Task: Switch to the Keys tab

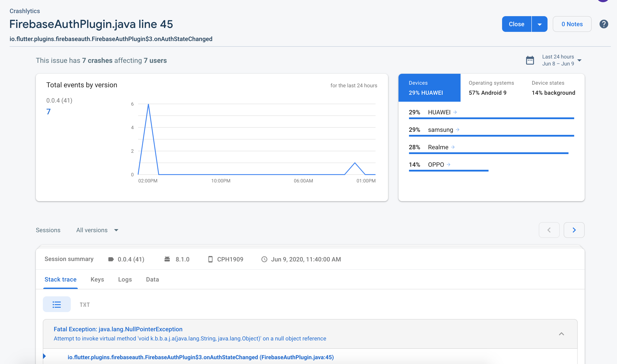Action: (x=97, y=279)
